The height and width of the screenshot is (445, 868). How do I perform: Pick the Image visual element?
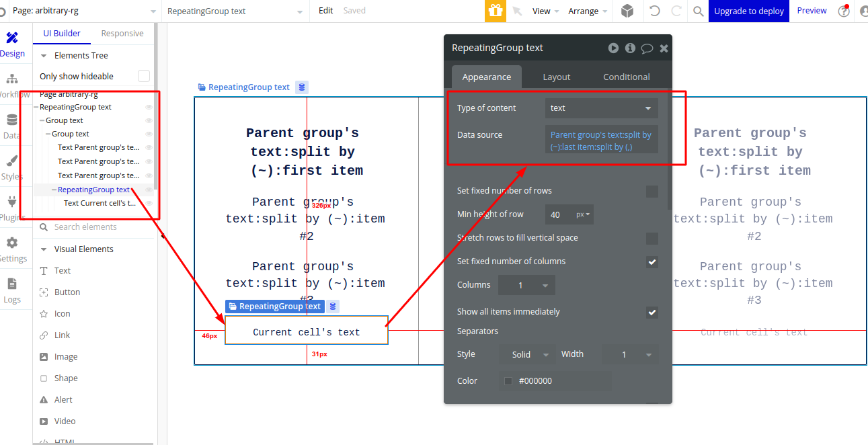pos(66,356)
